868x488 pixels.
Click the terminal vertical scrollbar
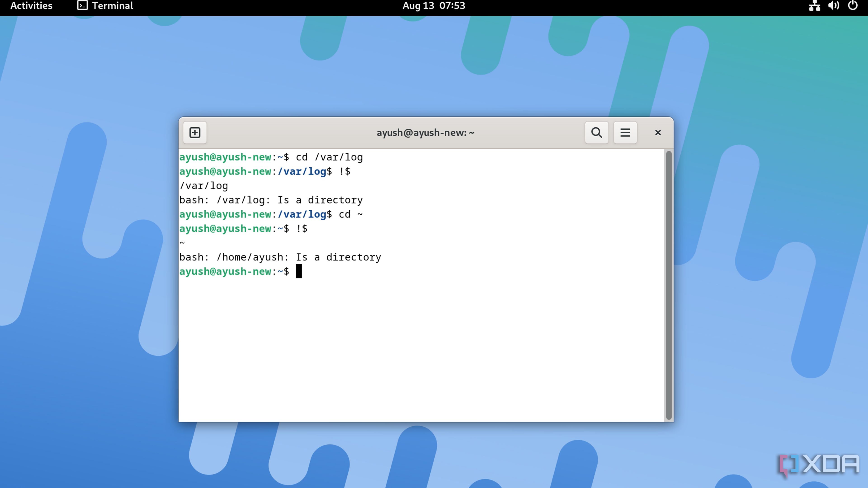[669, 285]
